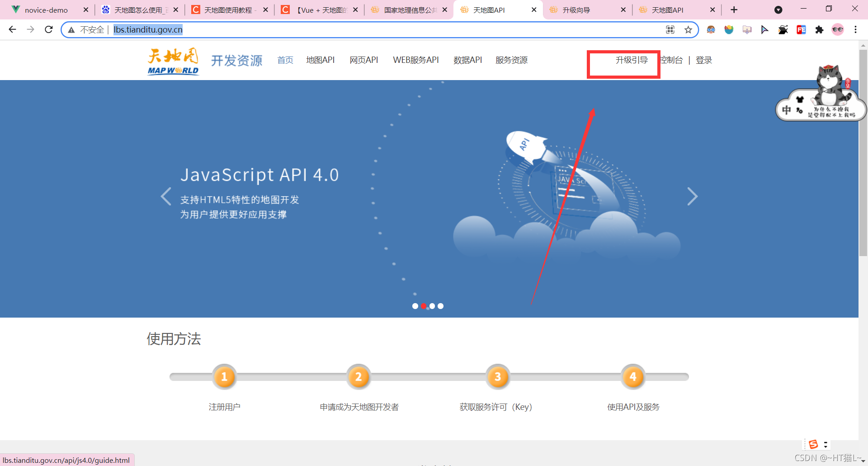Open 控制台 link
Image resolution: width=868 pixels, height=466 pixels.
[x=672, y=60]
